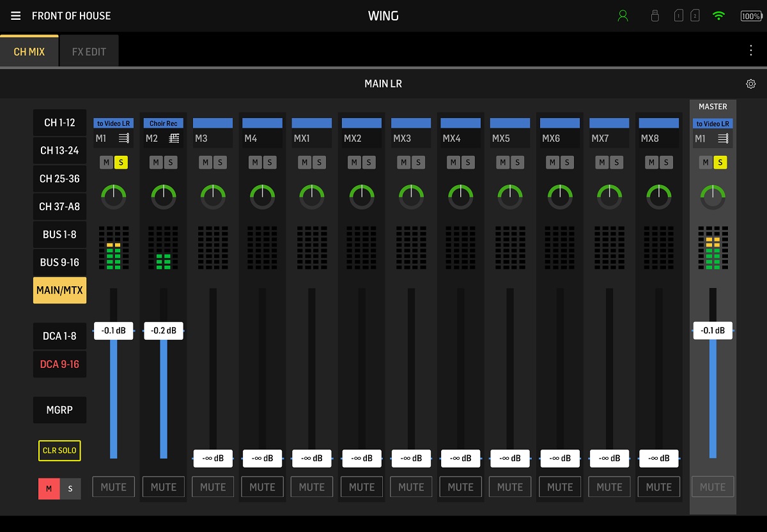
Task: Toggle solo S on MX1 strip
Action: click(319, 163)
